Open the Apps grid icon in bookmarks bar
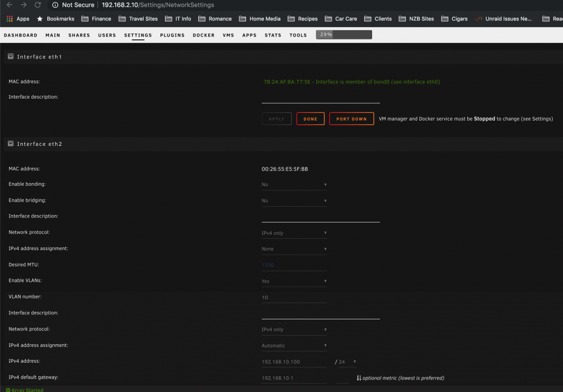Image resolution: width=563 pixels, height=392 pixels. pos(10,19)
